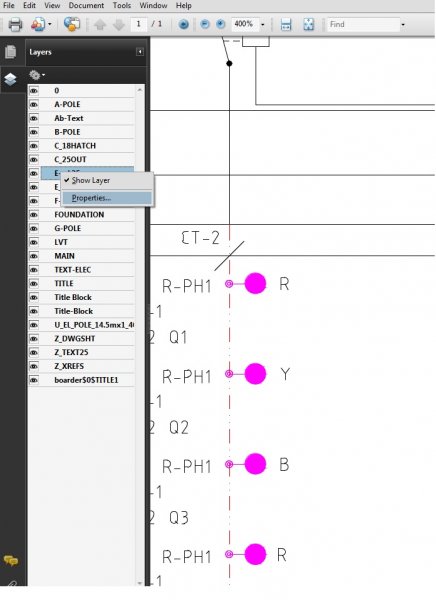The width and height of the screenshot is (436, 600).
Task: Open the Layers options gear dropdown
Action: point(37,75)
